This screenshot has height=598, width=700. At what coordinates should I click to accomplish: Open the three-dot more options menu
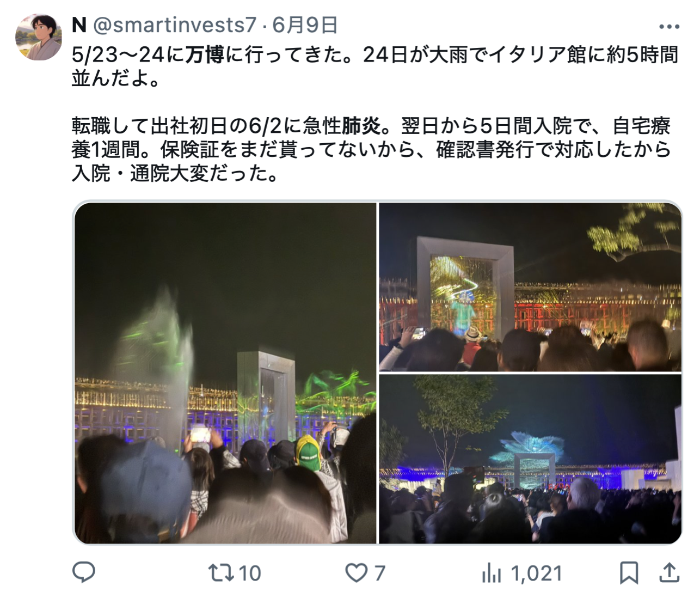669,26
